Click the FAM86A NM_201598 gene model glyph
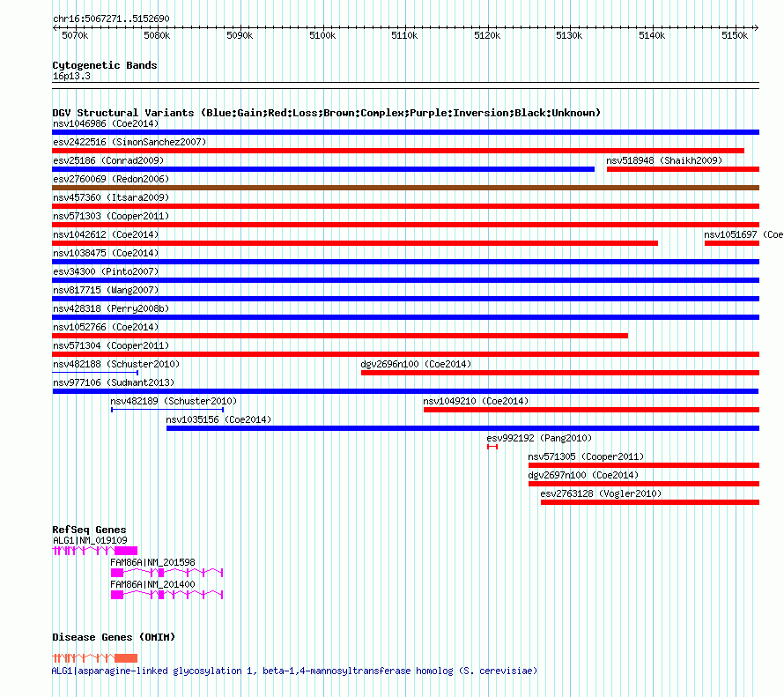Screen dimensions: 784x697 [x=167, y=573]
